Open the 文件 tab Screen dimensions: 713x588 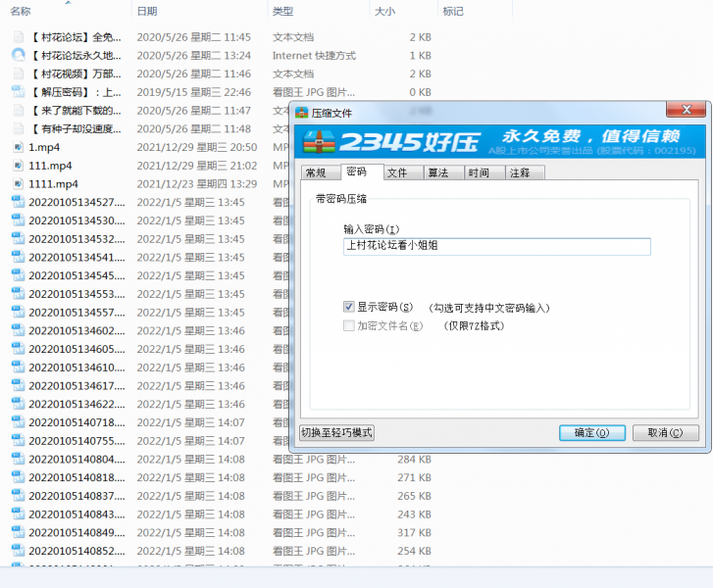tap(396, 172)
